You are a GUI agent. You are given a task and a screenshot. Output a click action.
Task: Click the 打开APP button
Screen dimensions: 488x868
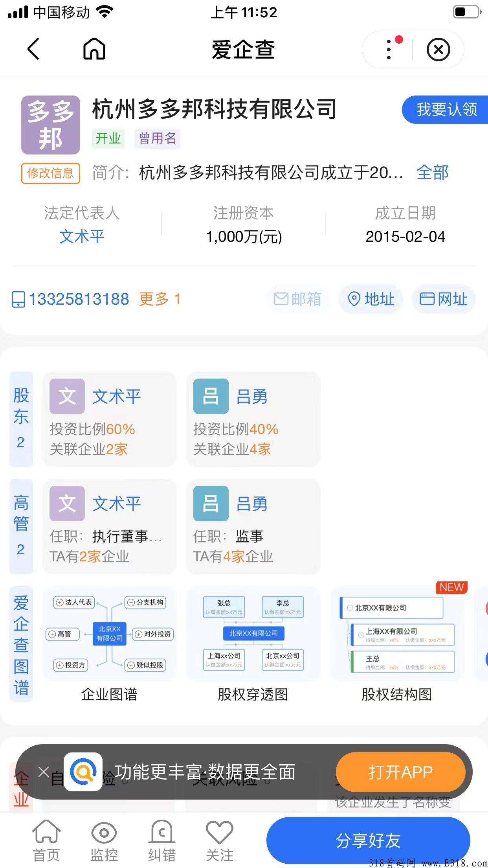click(x=401, y=772)
